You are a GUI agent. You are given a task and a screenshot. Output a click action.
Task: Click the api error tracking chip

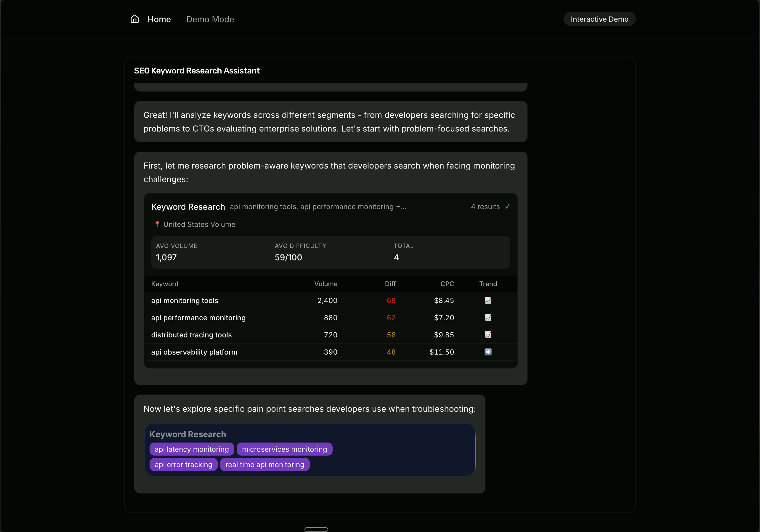pos(183,464)
